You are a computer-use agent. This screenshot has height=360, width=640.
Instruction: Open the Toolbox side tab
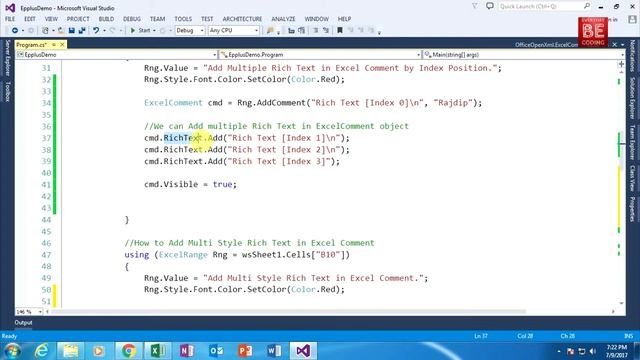coord(7,91)
